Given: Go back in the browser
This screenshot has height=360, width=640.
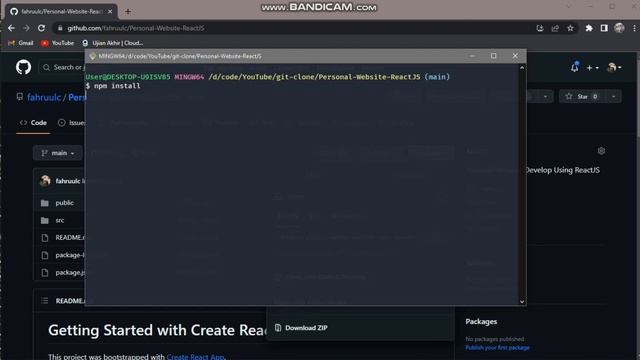Looking at the screenshot, I should (11, 28).
